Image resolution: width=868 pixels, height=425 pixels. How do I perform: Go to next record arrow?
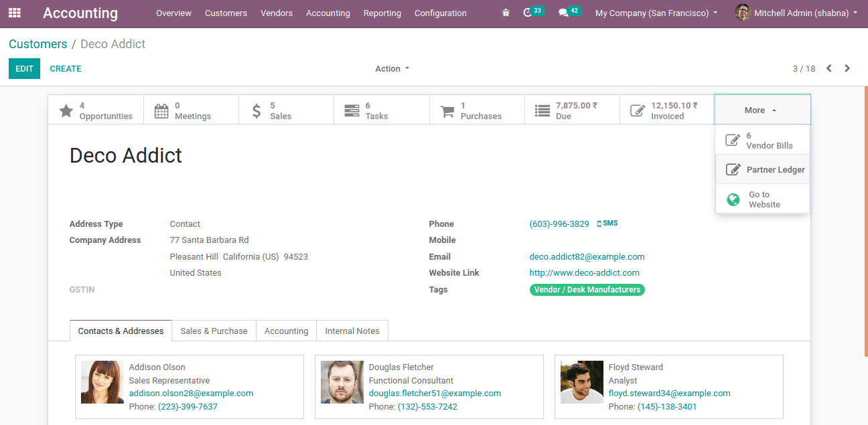[847, 68]
